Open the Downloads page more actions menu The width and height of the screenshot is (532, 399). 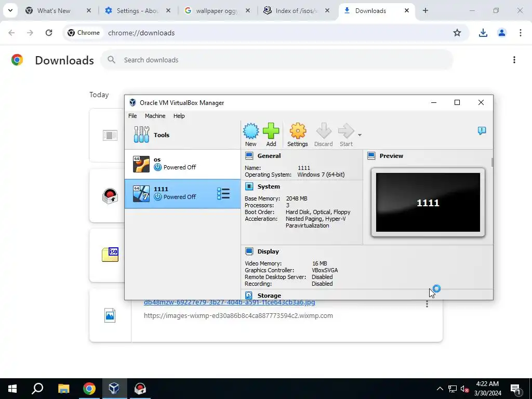514,60
